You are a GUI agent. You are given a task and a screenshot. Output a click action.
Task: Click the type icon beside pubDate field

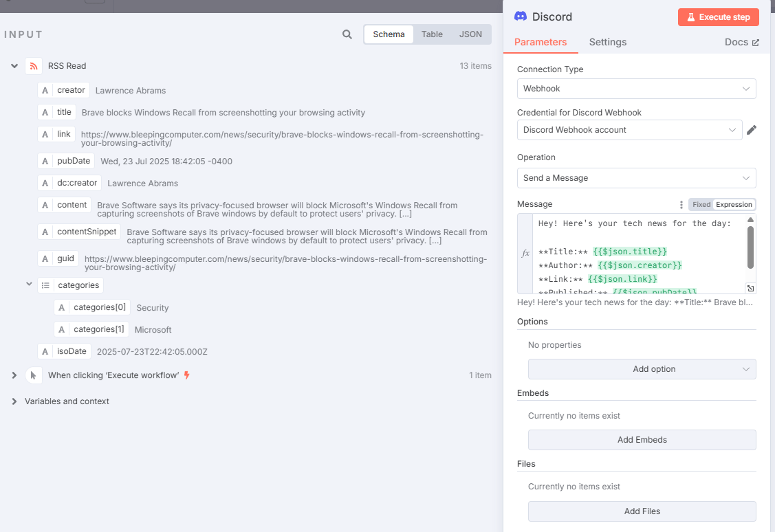[x=45, y=161]
